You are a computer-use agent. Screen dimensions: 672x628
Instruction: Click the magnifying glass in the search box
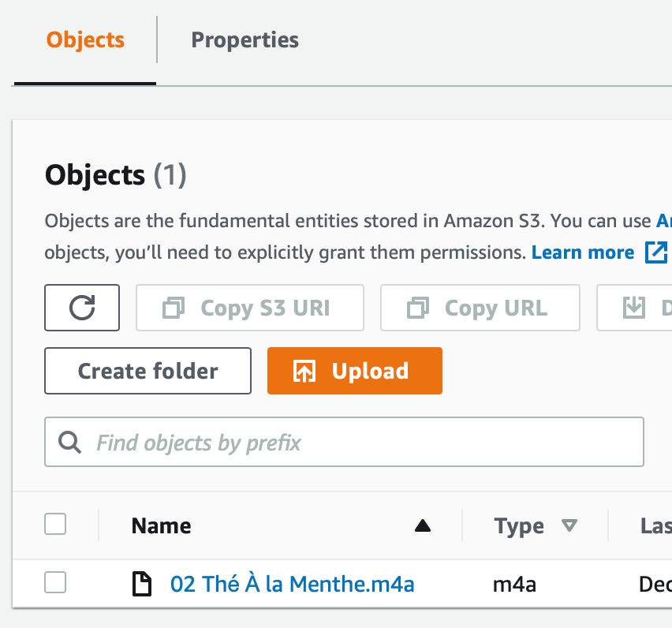[69, 442]
